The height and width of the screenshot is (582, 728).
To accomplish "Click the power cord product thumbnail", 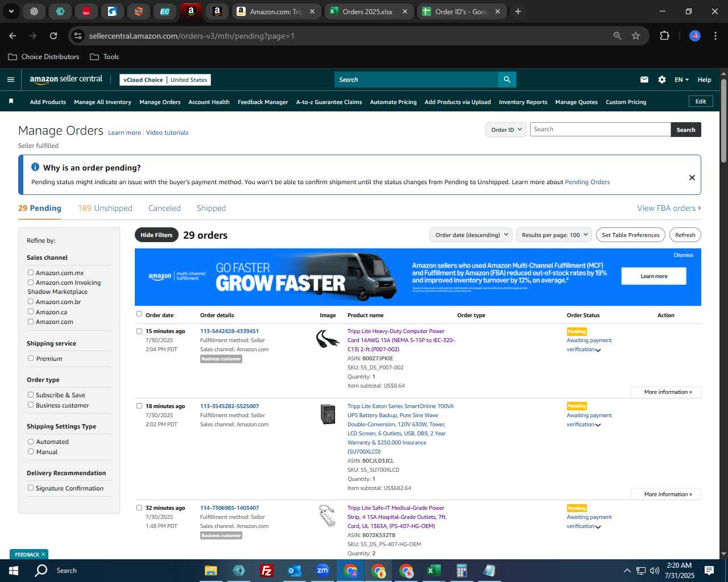I will coord(328,339).
